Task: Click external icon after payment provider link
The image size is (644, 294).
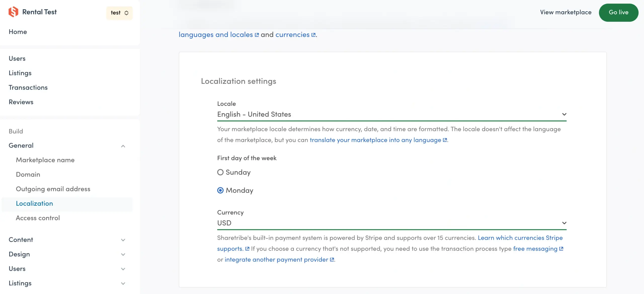Action: coord(332,260)
